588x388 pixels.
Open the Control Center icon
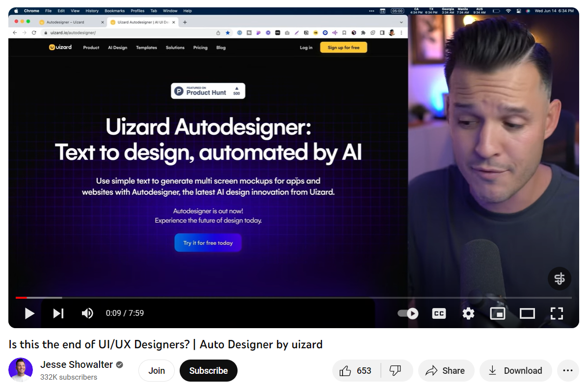(x=519, y=11)
